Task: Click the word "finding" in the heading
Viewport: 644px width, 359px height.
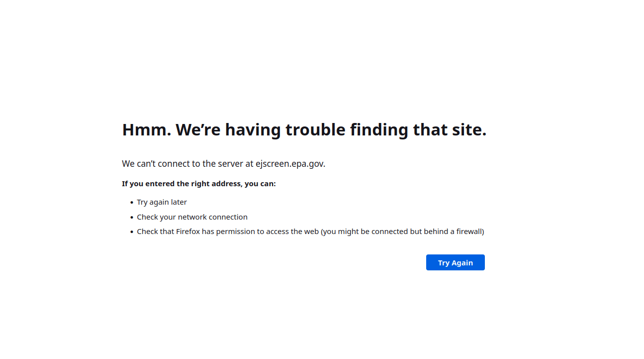Action: [x=379, y=130]
